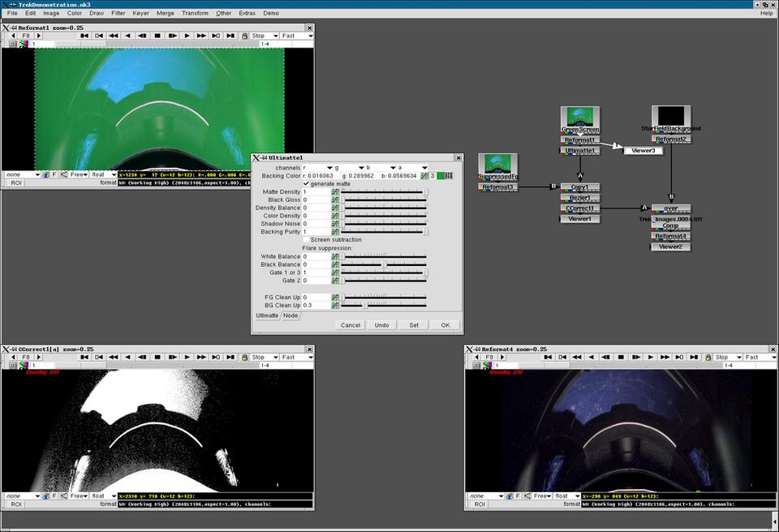The height and width of the screenshot is (532, 779).
Task: Open the float dropdown in Reformat1 viewer
Action: click(x=103, y=174)
